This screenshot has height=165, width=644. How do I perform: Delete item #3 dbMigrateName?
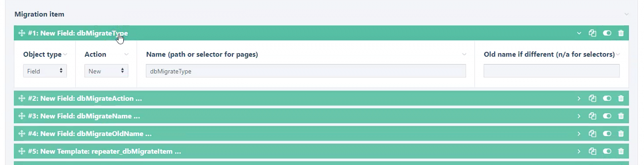coord(621,116)
